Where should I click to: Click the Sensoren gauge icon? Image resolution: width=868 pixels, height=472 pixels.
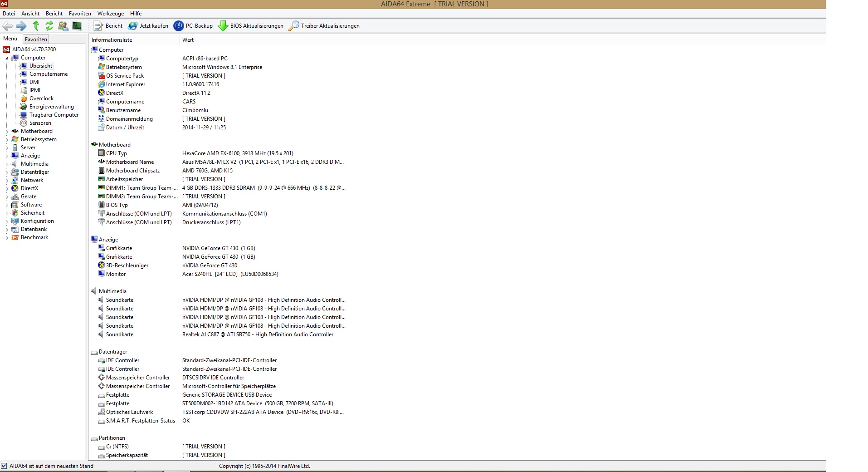point(24,123)
